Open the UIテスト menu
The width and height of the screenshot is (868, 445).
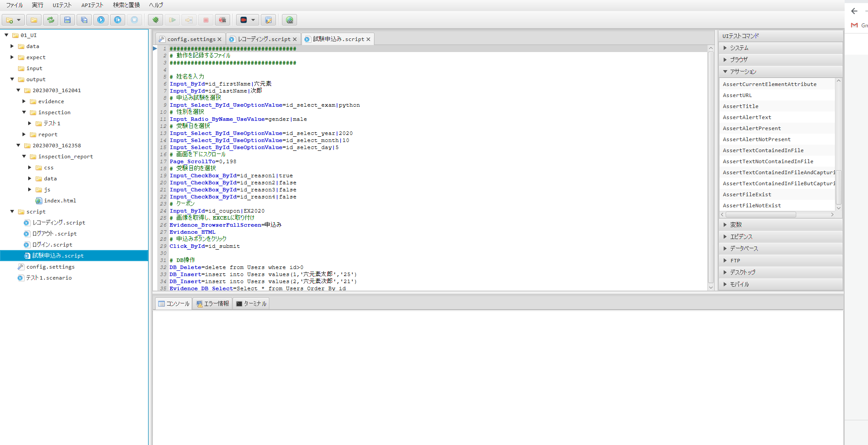[62, 5]
